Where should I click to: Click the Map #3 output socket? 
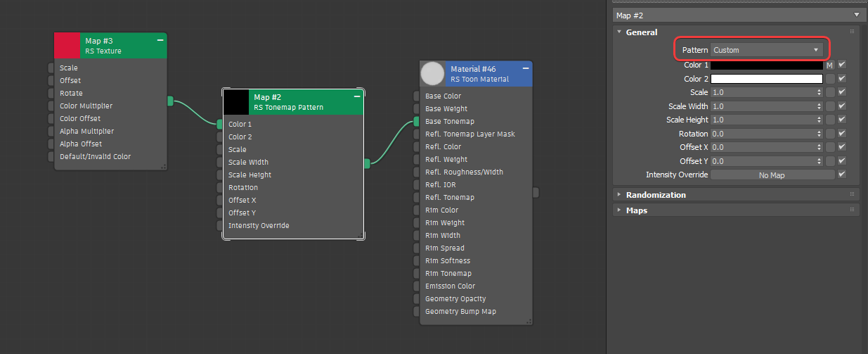tap(170, 101)
